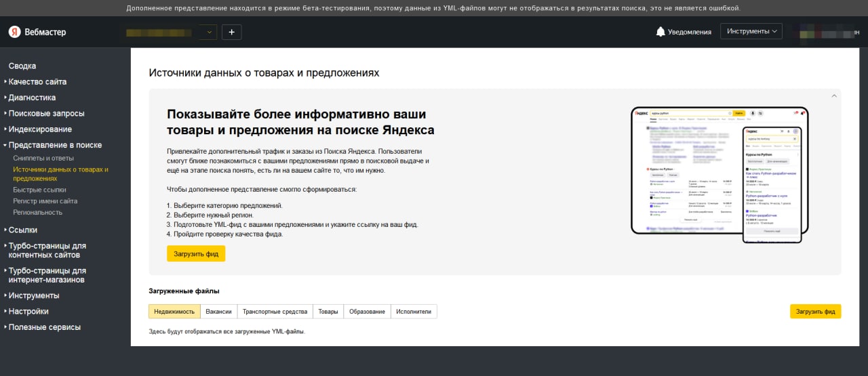868x376 pixels.
Task: Expand Турбо-страницы для контентных сайтов
Action: click(x=47, y=250)
